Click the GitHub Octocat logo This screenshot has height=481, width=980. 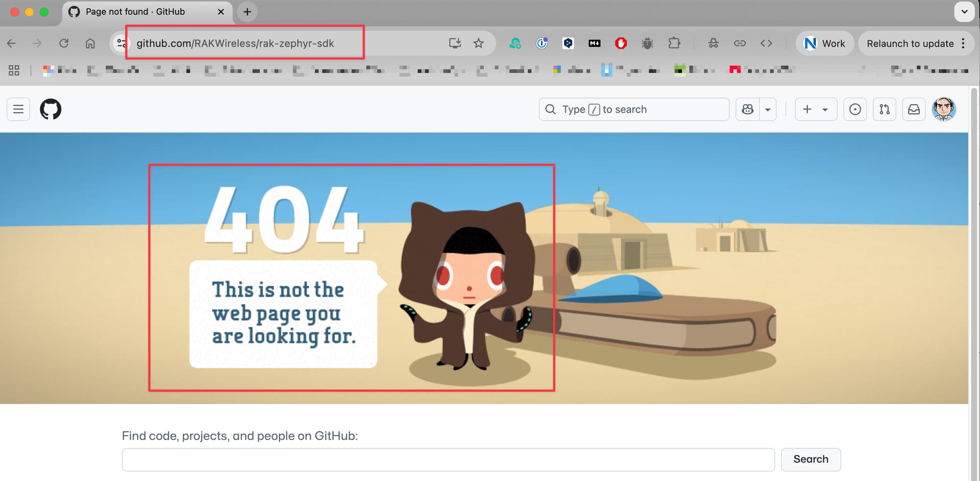click(51, 109)
